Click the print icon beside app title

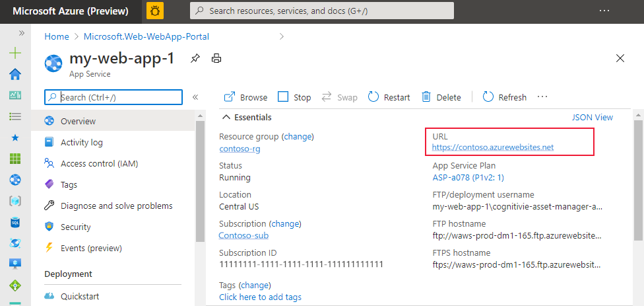pos(216,59)
